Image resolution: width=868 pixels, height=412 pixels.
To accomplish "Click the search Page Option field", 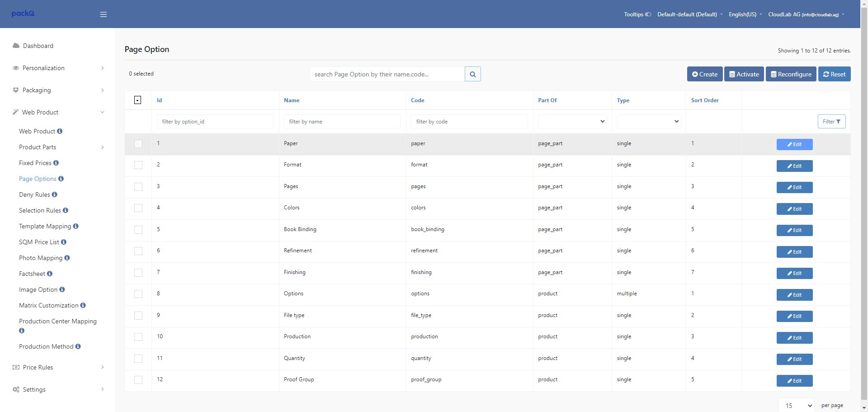I will pos(387,74).
